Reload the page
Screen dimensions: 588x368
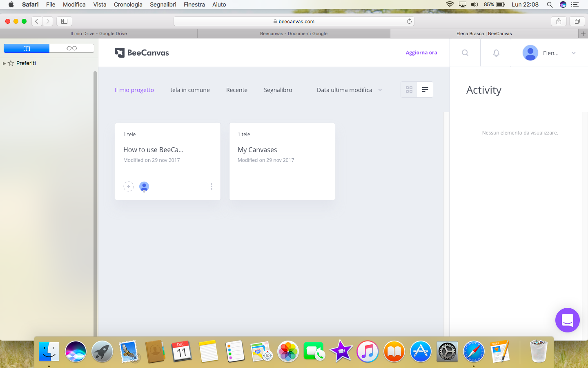pyautogui.click(x=409, y=21)
